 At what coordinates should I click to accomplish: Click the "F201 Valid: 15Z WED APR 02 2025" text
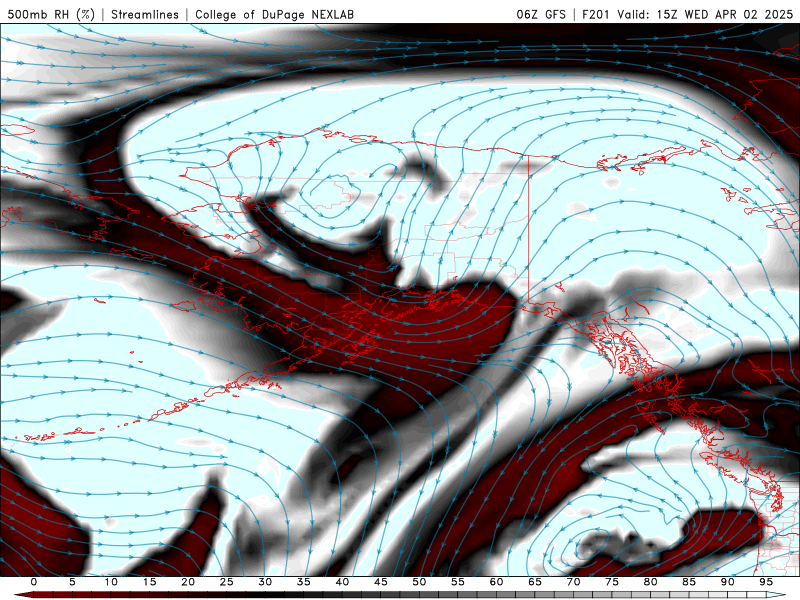click(688, 14)
